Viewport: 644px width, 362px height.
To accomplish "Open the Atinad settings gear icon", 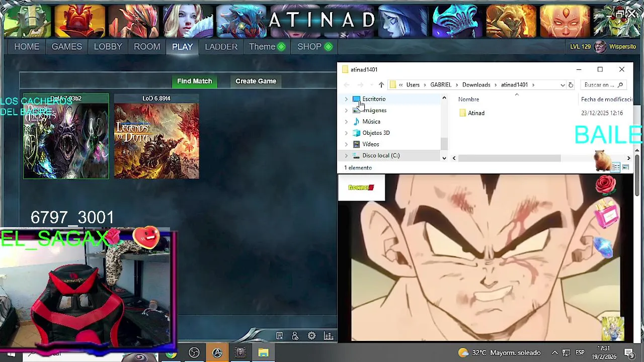I will tap(312, 336).
